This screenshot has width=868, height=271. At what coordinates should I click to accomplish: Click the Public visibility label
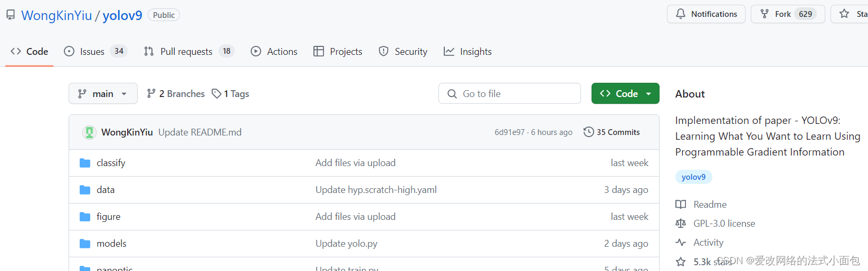click(x=164, y=15)
